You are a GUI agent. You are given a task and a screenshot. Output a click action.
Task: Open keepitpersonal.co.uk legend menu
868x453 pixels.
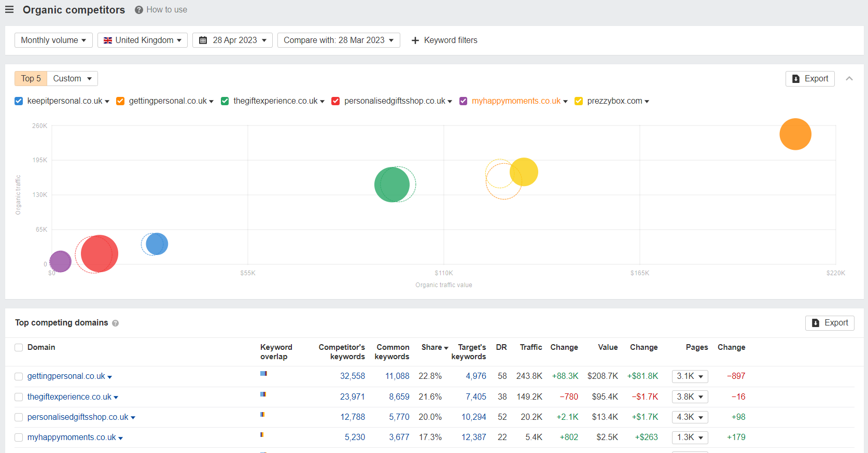click(x=107, y=102)
